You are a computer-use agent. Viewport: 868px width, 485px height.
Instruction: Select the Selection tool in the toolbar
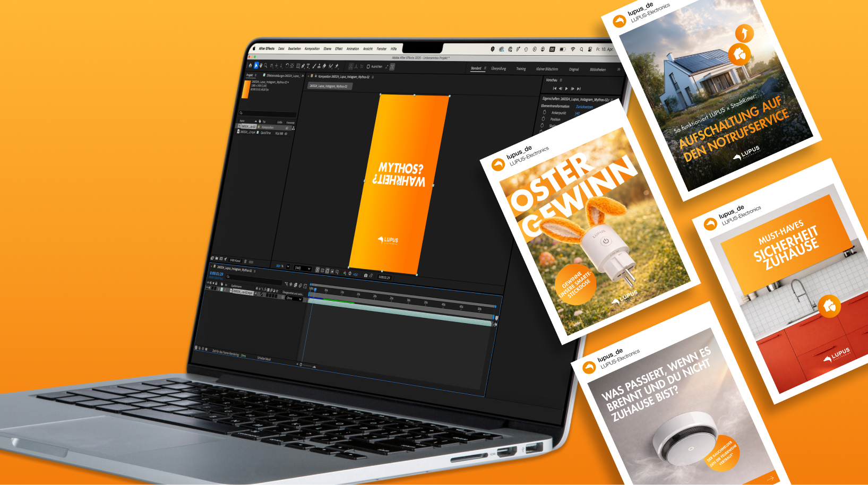pos(256,66)
